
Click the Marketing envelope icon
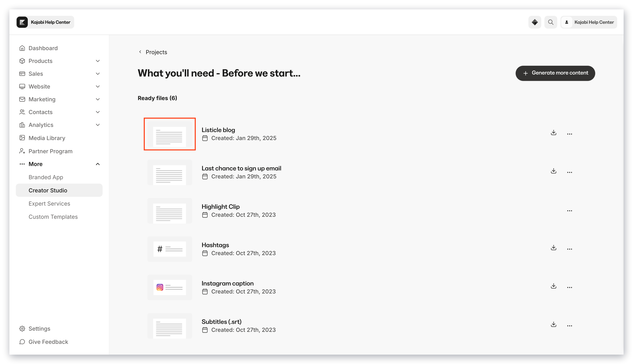[x=22, y=99]
